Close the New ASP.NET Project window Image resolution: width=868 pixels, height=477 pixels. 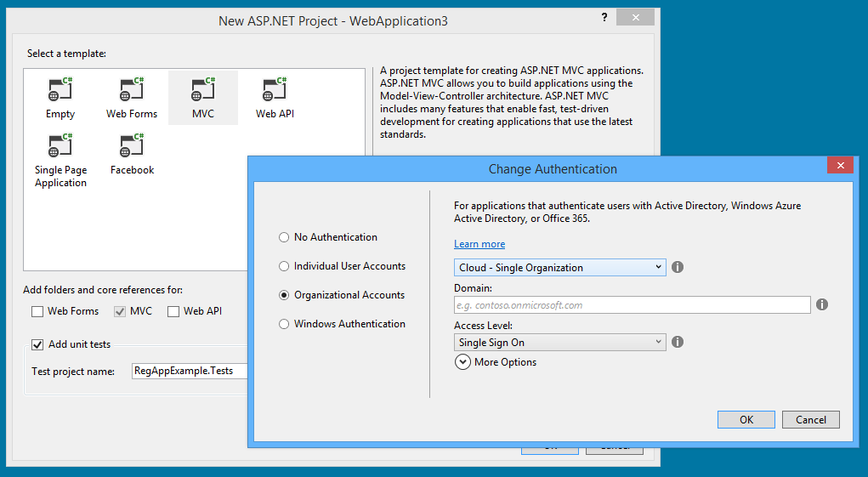636,17
